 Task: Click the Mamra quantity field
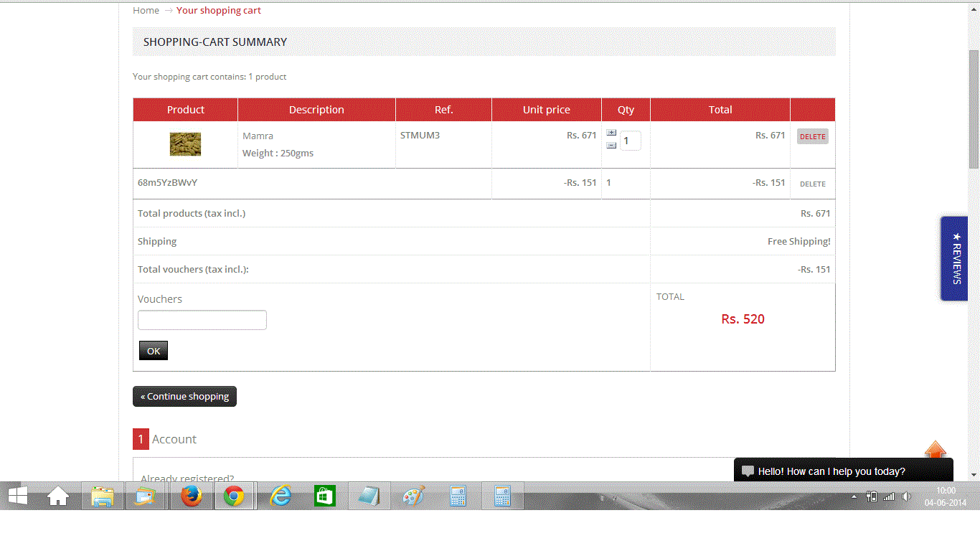630,141
